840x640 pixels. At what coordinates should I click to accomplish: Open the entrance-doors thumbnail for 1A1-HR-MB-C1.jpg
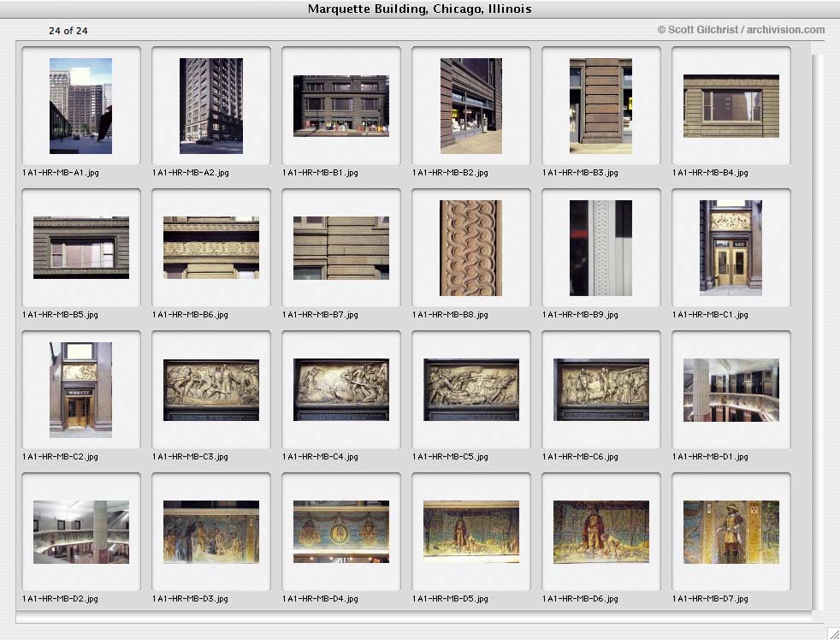731,248
